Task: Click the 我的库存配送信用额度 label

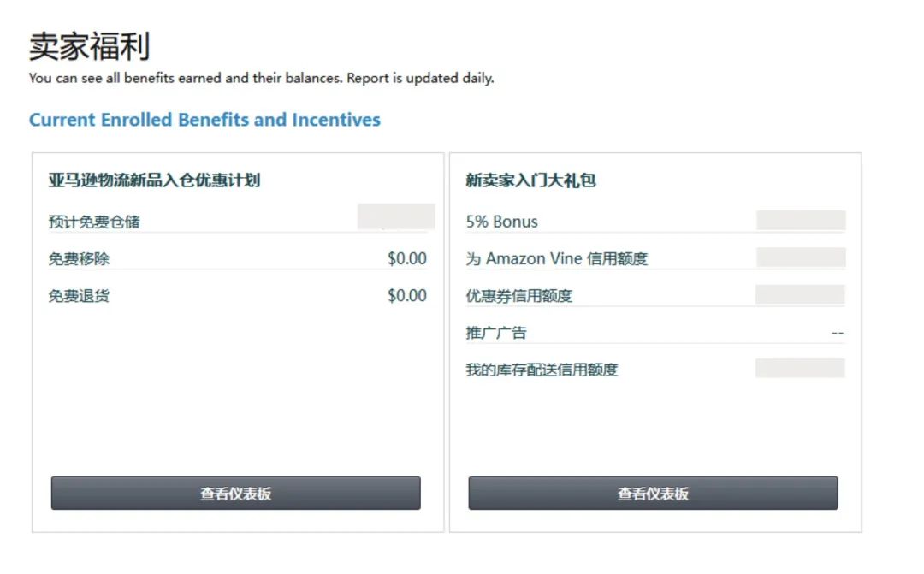Action: [542, 370]
